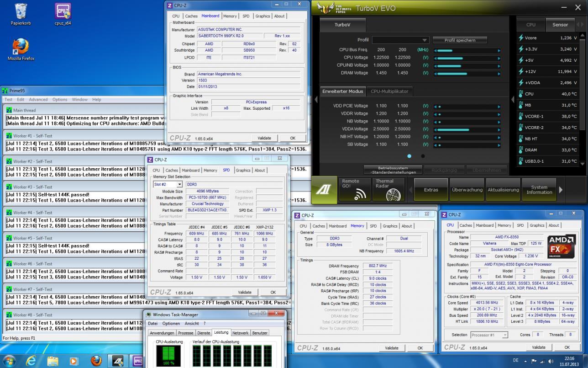Adjust the CPU Bus Freq. slider

467,50
